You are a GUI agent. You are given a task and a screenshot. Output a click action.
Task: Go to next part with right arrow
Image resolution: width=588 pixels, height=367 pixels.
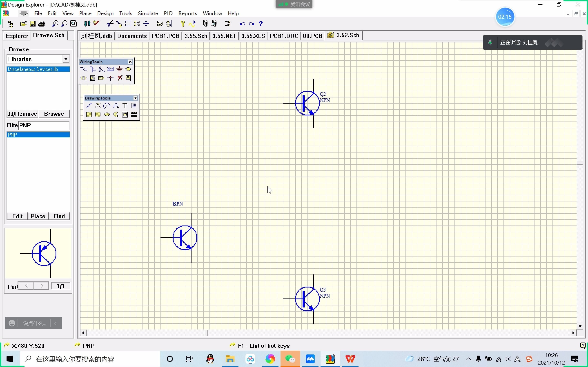tap(42, 286)
